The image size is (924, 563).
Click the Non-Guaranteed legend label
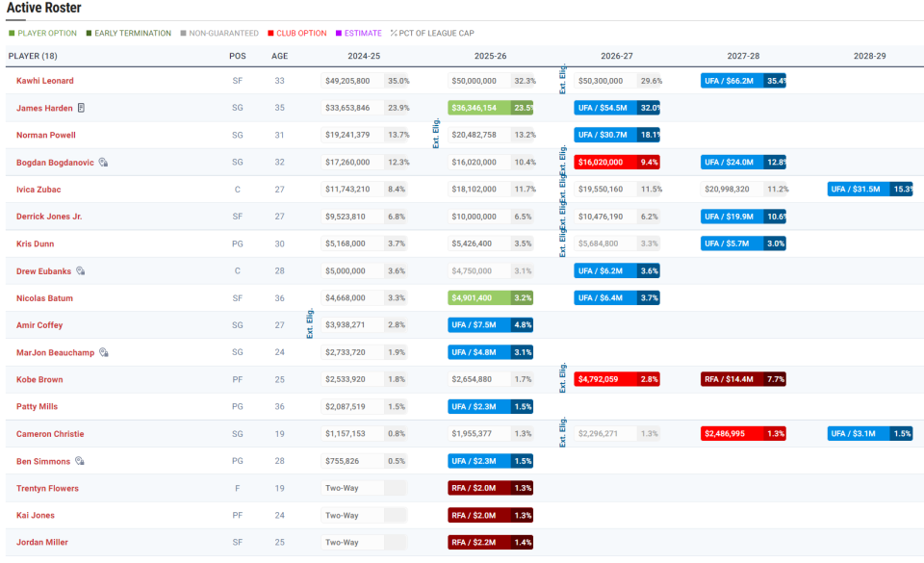(x=223, y=33)
